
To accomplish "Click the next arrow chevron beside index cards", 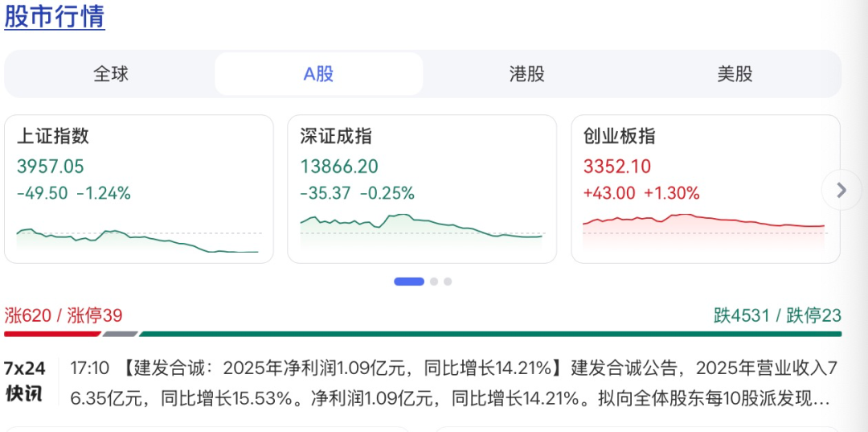I will pos(841,191).
